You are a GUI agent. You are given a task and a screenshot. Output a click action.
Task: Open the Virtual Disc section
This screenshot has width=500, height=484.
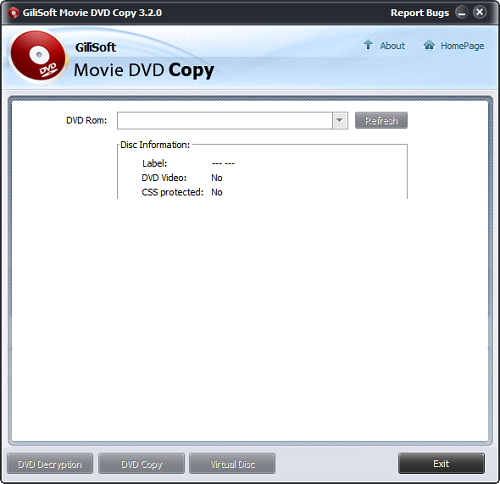point(232,464)
